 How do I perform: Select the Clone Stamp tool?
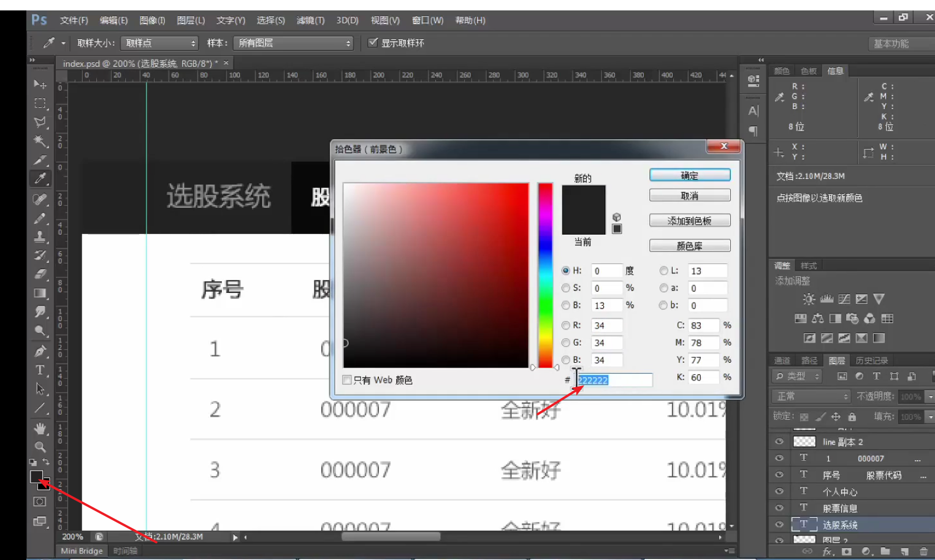click(x=40, y=236)
